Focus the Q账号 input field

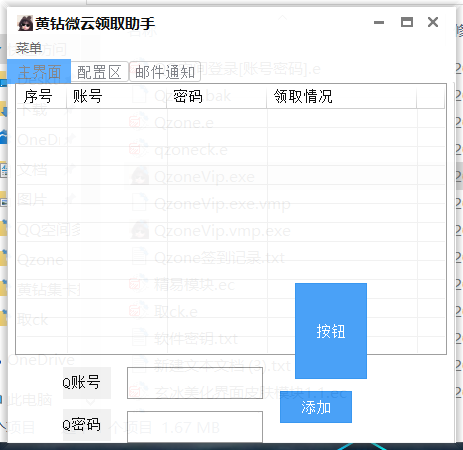click(195, 383)
